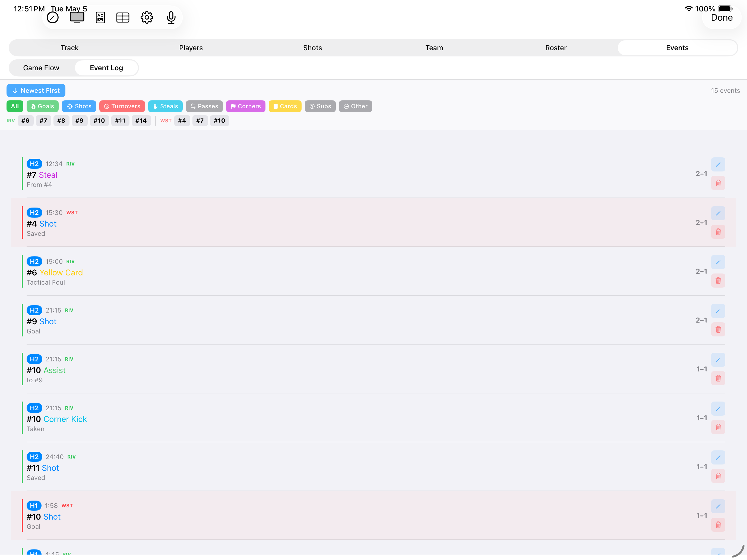Viewport: 747px width, 560px height.
Task: Toggle the Steals filter chip
Action: pyautogui.click(x=166, y=106)
